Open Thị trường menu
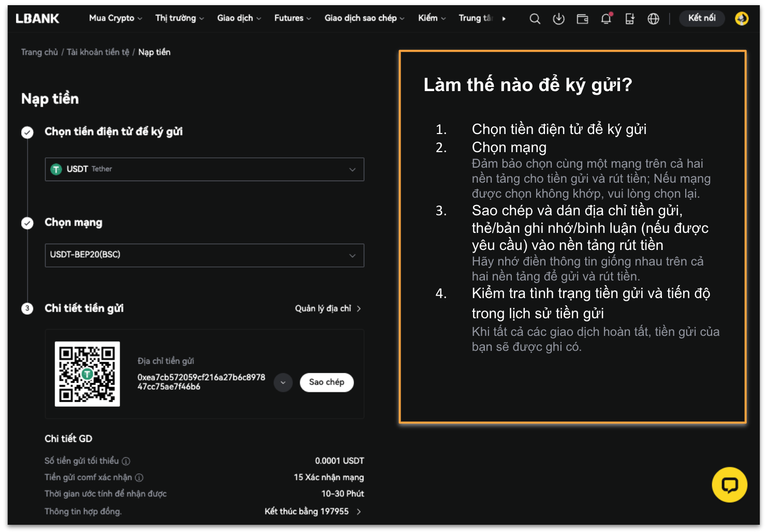Screen dimensions: 768x532 click(x=180, y=18)
